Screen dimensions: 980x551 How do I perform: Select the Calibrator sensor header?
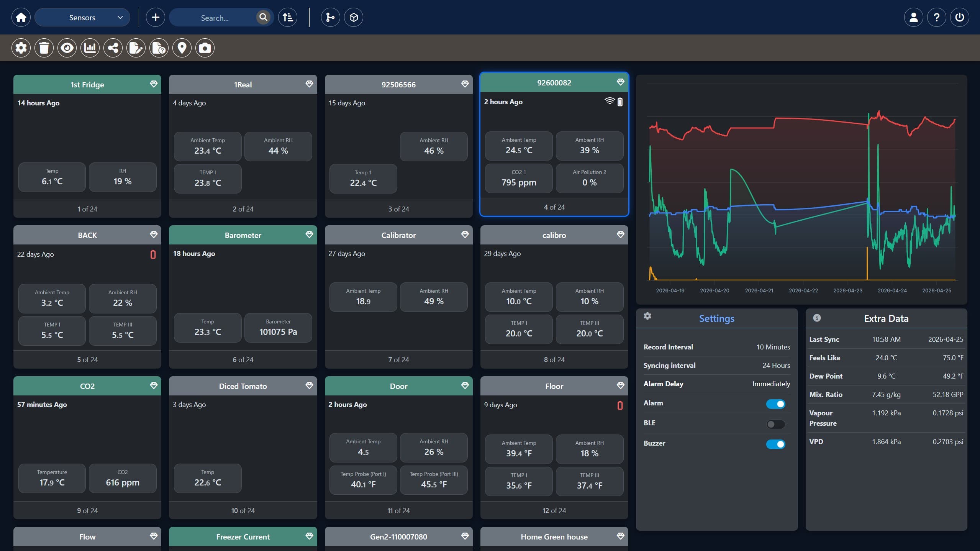pos(398,235)
